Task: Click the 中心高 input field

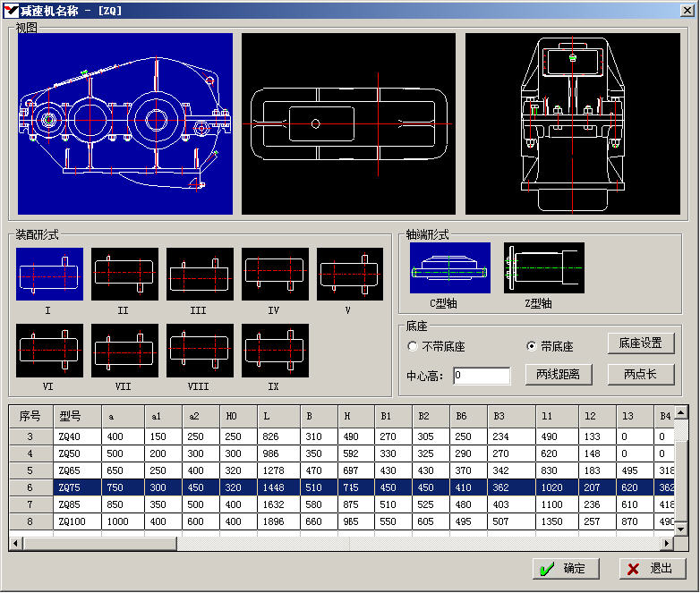Action: coord(482,376)
